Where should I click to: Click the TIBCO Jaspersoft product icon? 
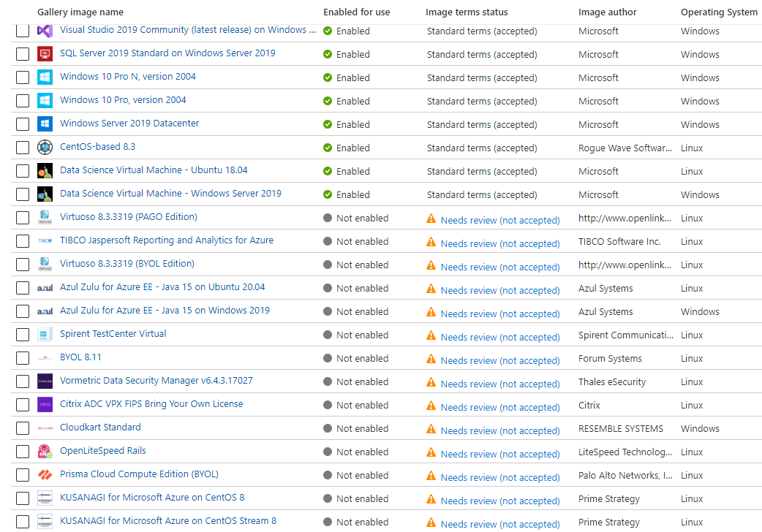click(45, 240)
